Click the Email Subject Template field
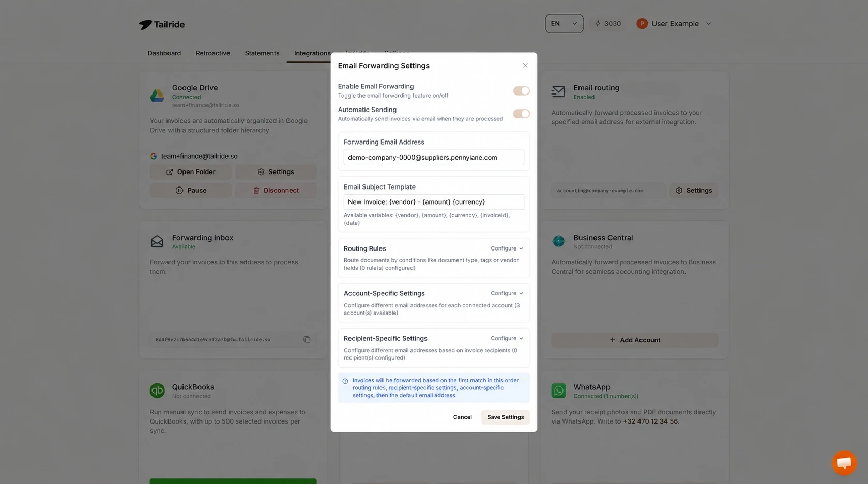Viewport: 868px width, 484px height. (x=434, y=202)
